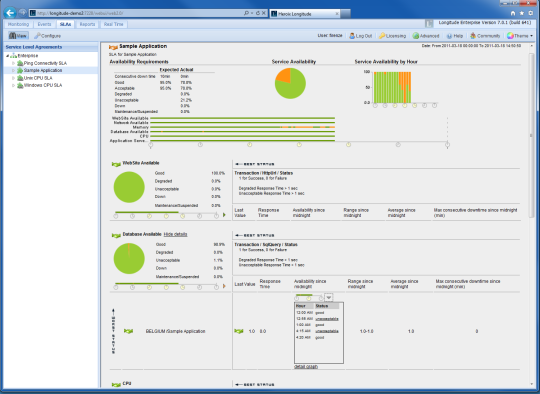
Task: Select Sample Application in the SLA tree
Action: click(x=43, y=70)
